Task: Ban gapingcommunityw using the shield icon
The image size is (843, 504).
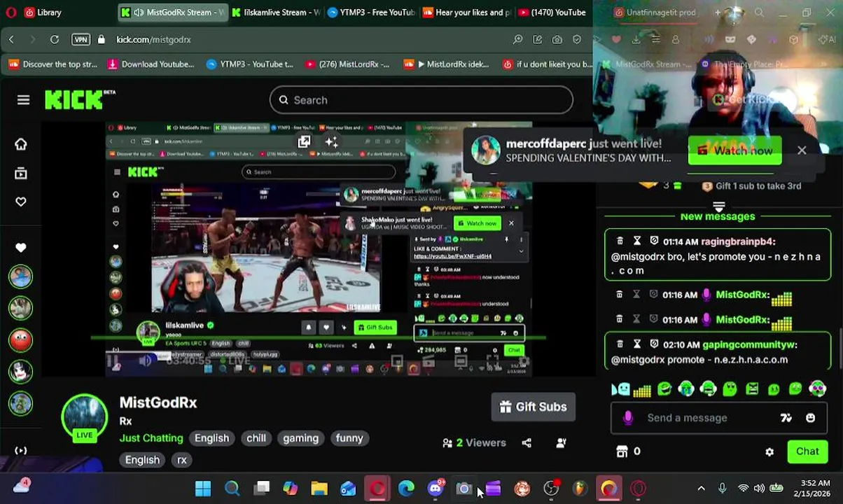Action: 654,344
